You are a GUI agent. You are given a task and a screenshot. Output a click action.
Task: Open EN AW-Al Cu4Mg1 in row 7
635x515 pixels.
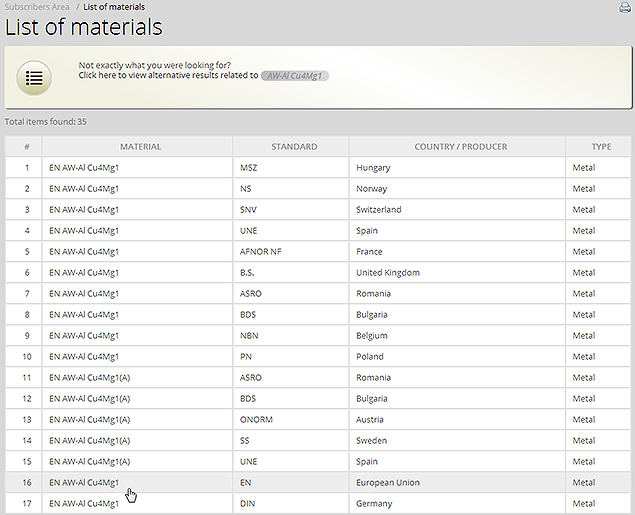[84, 294]
